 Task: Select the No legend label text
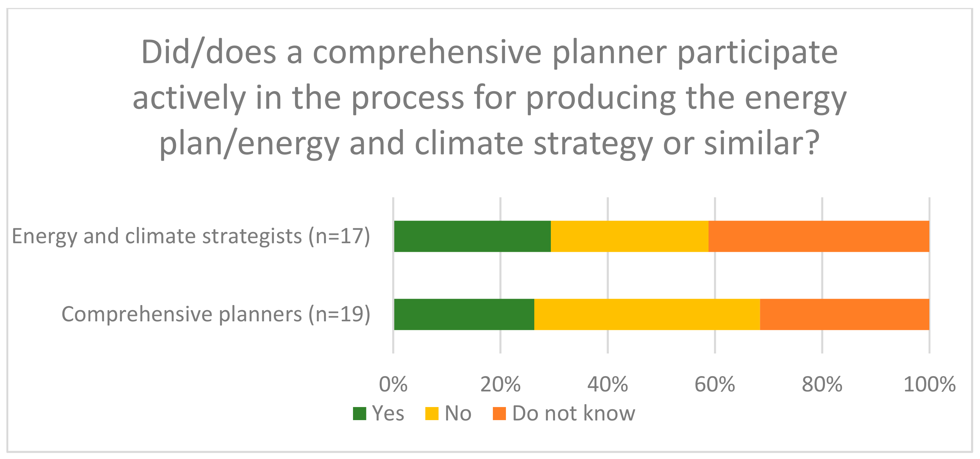coord(458,414)
